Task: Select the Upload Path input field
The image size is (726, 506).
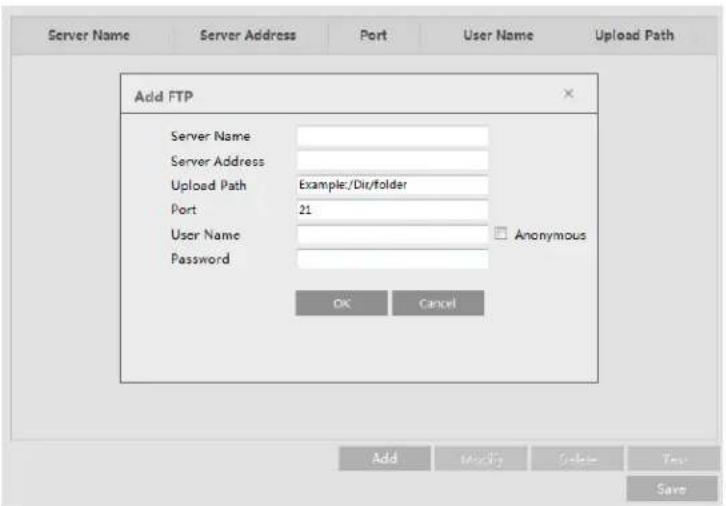Action: coord(392,185)
